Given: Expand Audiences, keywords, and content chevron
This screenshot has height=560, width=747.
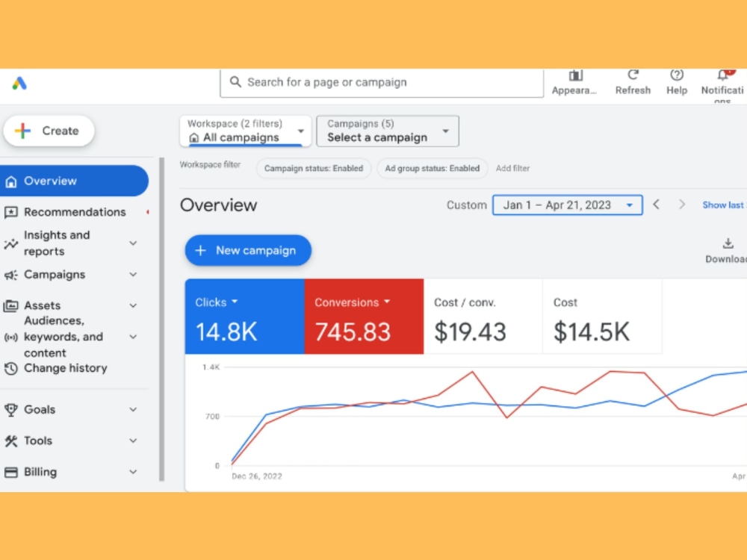Looking at the screenshot, I should coord(134,337).
